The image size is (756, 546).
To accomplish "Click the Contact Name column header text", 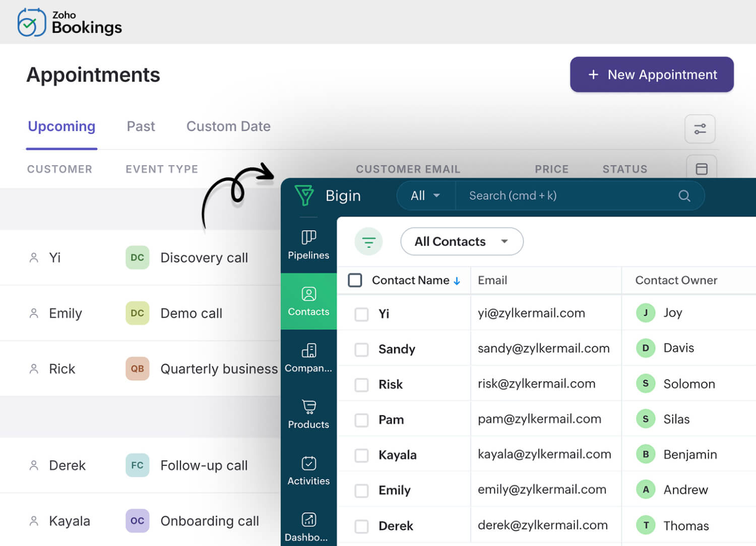I will (x=410, y=280).
